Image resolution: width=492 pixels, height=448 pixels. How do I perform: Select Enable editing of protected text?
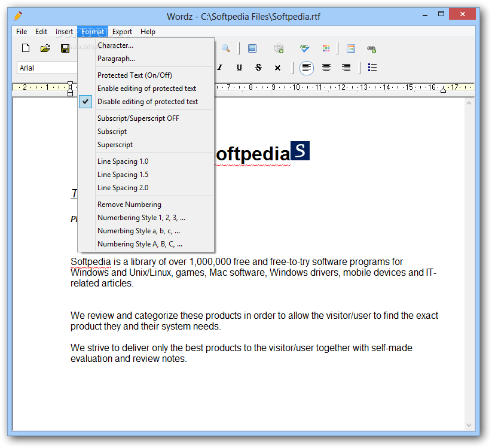tap(146, 89)
